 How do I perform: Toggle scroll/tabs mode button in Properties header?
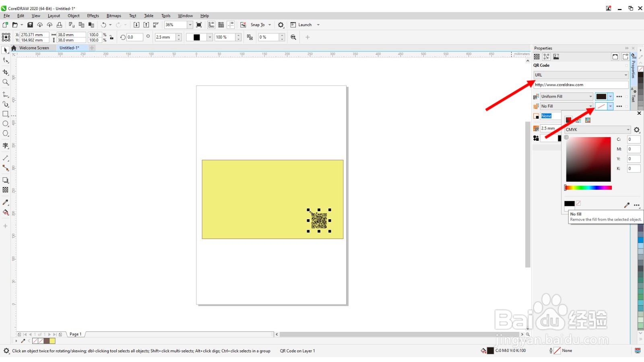pos(615,57)
